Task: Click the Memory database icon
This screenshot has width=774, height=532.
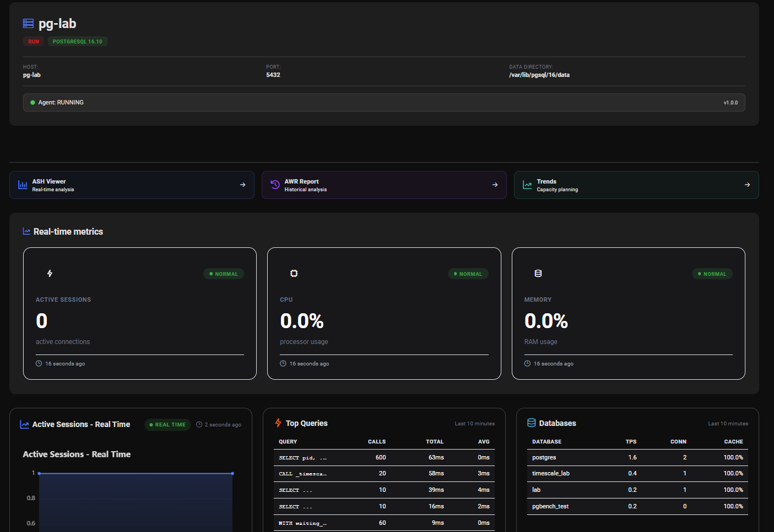Action: coord(538,273)
